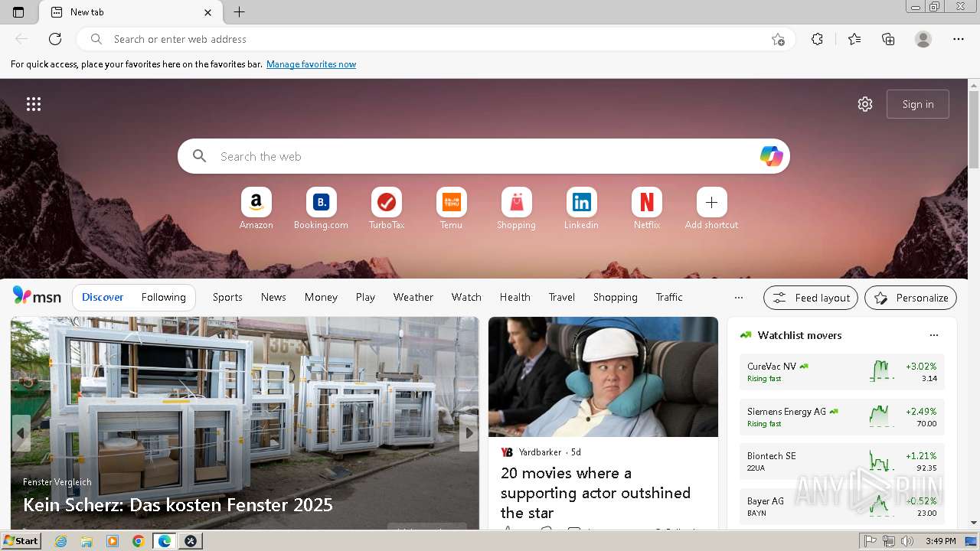980x551 pixels.
Task: Select the Discover feed tab
Action: [x=103, y=297]
